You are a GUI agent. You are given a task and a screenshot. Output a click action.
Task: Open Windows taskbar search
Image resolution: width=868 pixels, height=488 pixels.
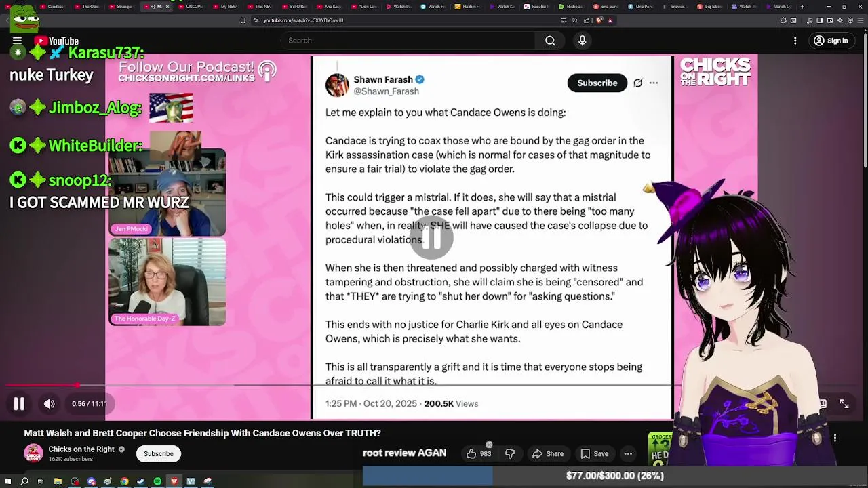pyautogui.click(x=24, y=481)
